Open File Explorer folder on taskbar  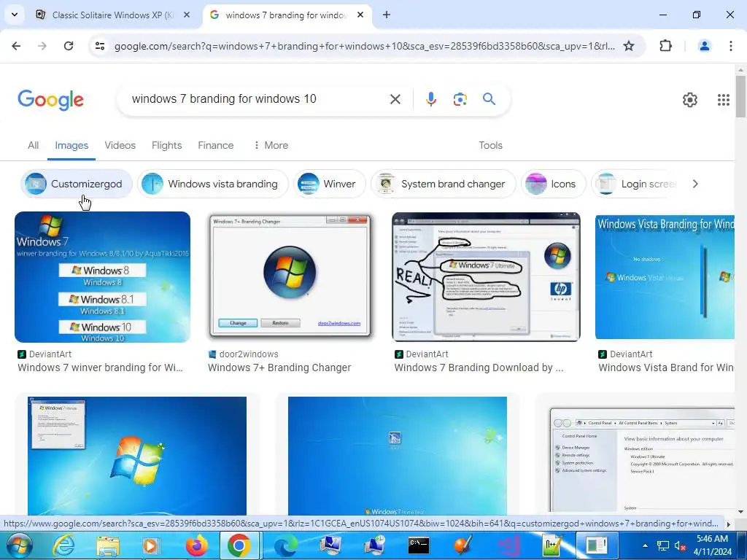(x=108, y=545)
